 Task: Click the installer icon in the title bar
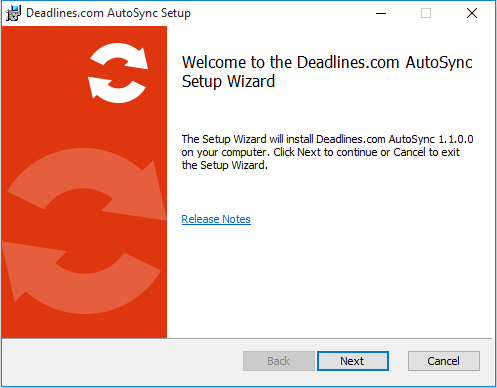point(13,13)
